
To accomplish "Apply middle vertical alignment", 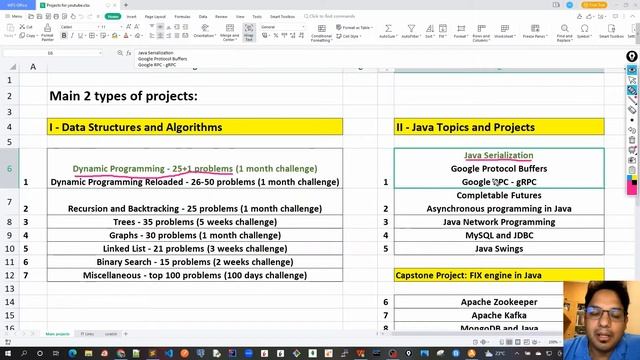I will (160, 27).
